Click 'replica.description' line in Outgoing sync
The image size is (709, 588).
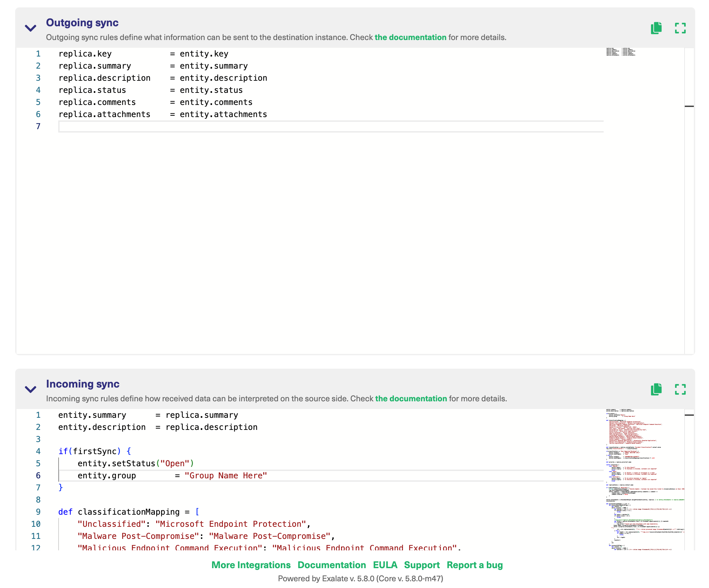point(163,78)
